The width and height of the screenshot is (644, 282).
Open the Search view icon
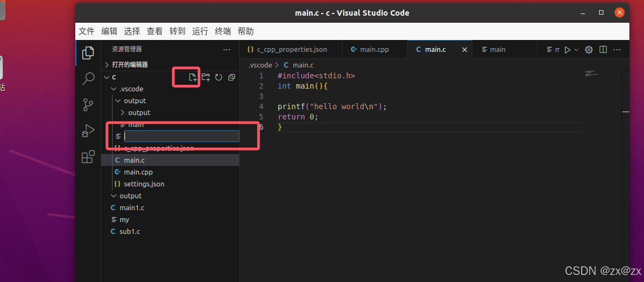coord(88,78)
